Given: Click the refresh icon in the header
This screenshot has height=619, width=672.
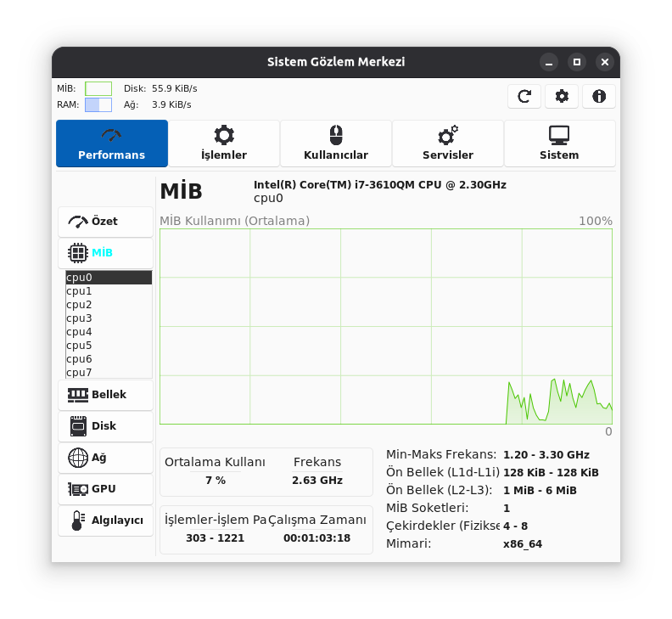Looking at the screenshot, I should [524, 96].
